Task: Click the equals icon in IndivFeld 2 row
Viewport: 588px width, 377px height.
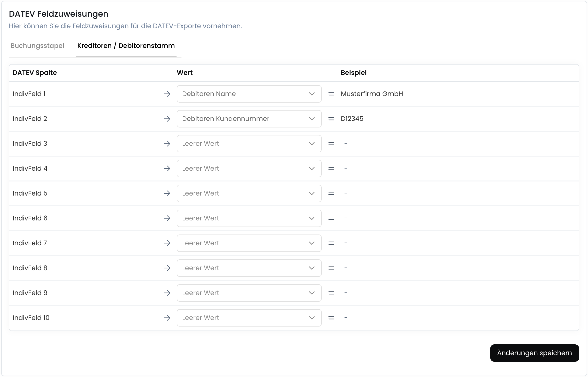Action: (x=331, y=119)
